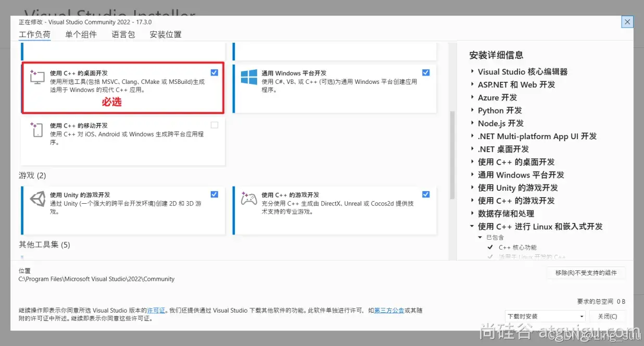Screen dimensions: 644x346
Task: Click the Windows logo icon for 通用 Windows 平台开发
Action: tap(249, 77)
